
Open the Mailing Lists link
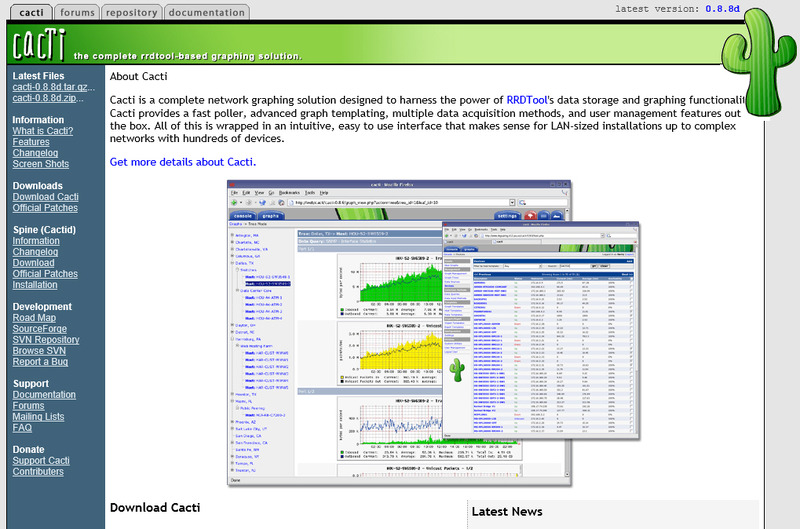pyautogui.click(x=38, y=416)
